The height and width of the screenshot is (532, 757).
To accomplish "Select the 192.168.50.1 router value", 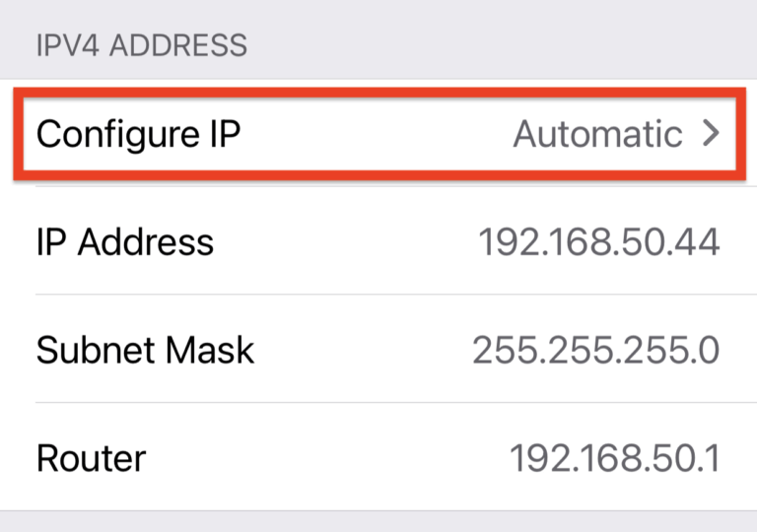I will pos(614,458).
